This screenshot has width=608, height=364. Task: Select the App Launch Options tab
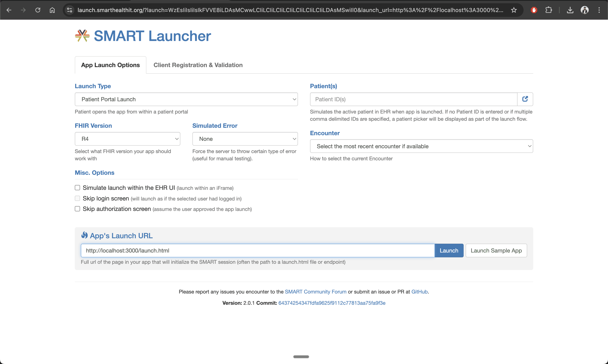(110, 65)
